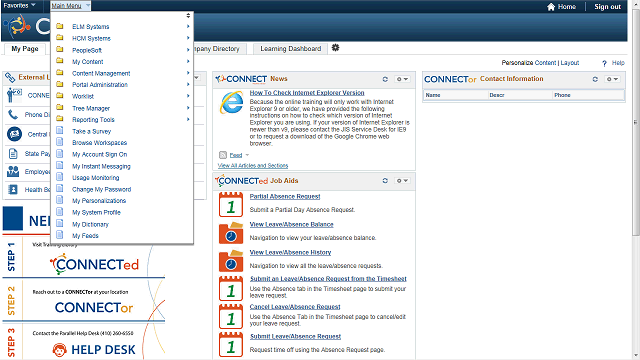
Task: Click the Feed icon
Action: coord(223,155)
